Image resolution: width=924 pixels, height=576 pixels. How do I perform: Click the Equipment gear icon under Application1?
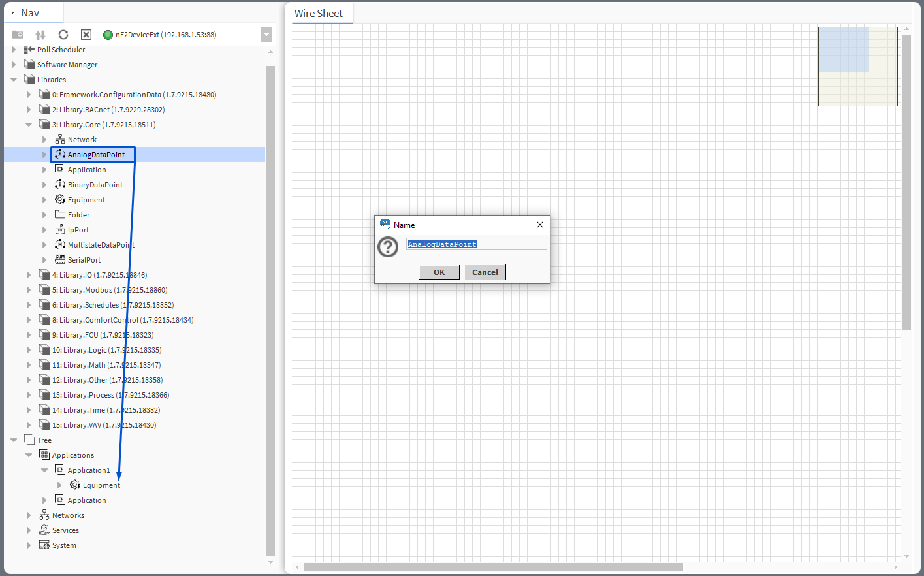[x=75, y=485]
